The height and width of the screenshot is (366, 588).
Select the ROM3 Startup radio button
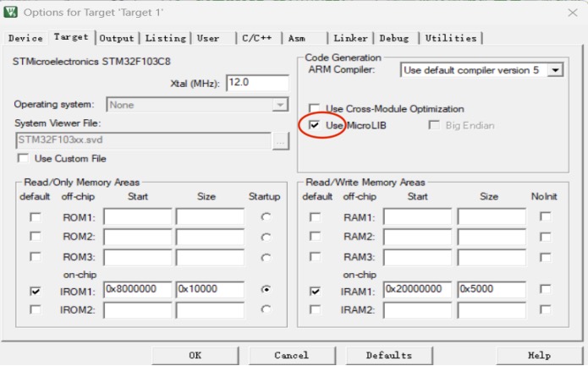(266, 257)
